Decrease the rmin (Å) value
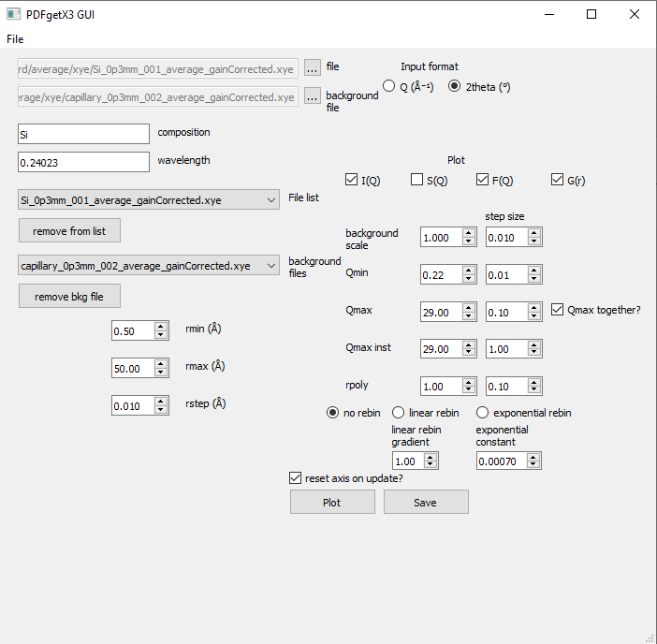The image size is (657, 644). pyautogui.click(x=161, y=335)
